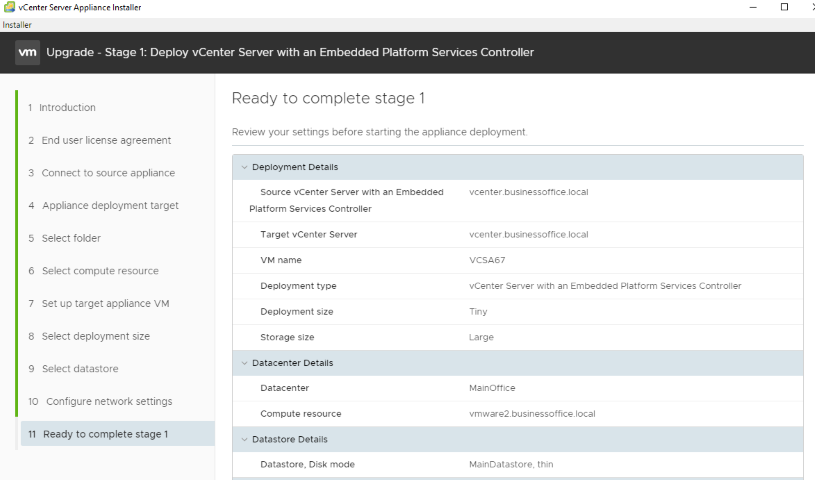
Task: Click the VM name value VCSA67
Action: [x=485, y=260]
